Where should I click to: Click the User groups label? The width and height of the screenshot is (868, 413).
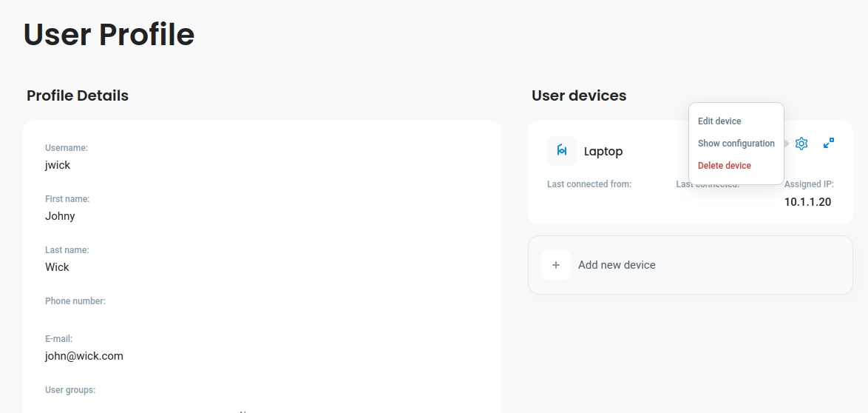click(70, 390)
